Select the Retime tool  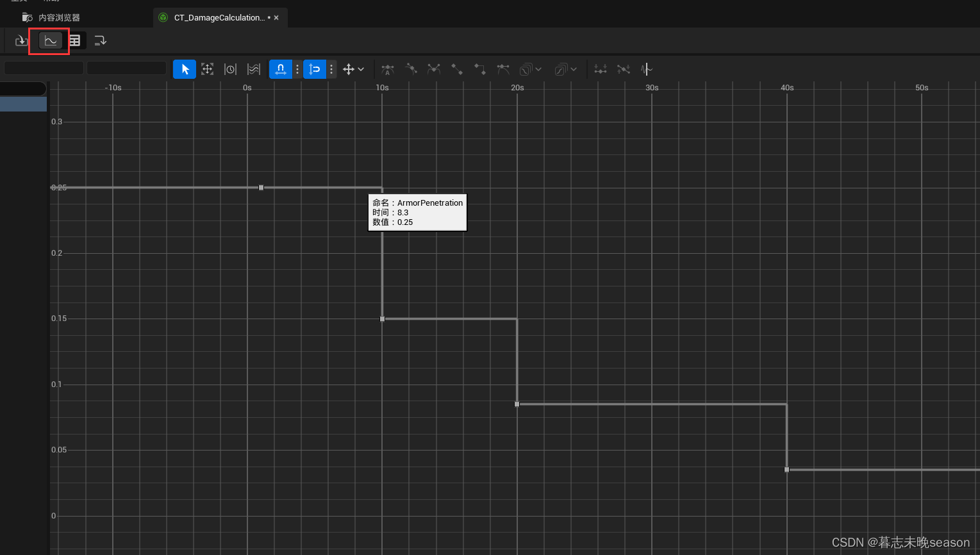pos(230,69)
